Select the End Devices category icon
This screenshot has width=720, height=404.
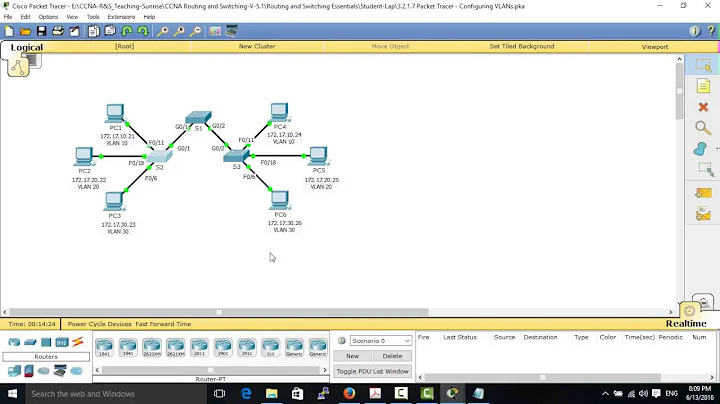click(x=14, y=370)
